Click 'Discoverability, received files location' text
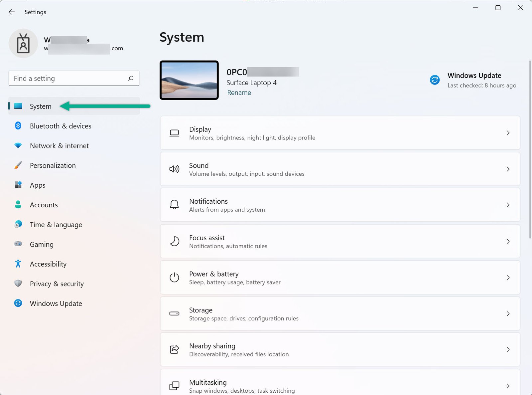 (x=239, y=354)
